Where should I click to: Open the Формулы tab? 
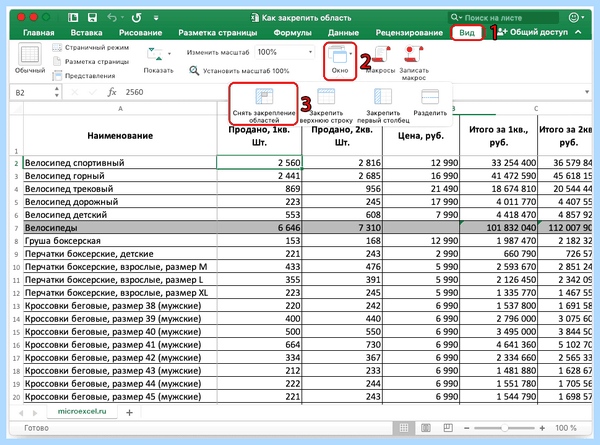pos(293,33)
